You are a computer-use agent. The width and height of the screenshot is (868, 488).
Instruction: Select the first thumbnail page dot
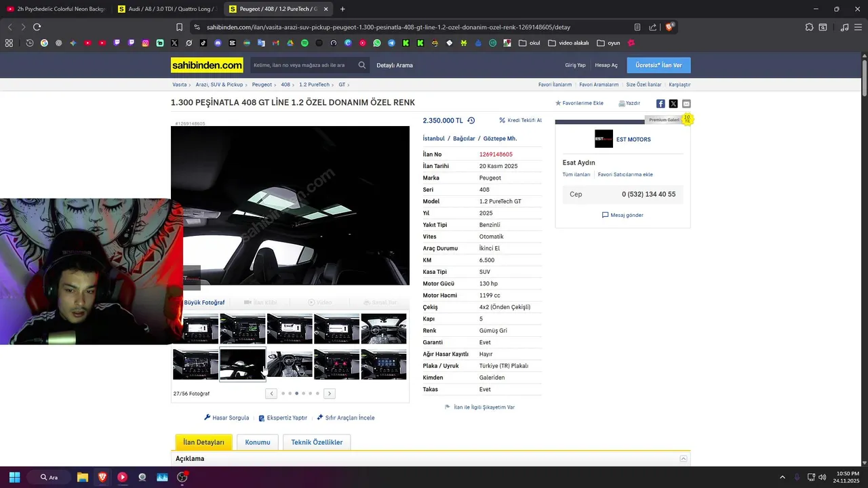pyautogui.click(x=283, y=393)
